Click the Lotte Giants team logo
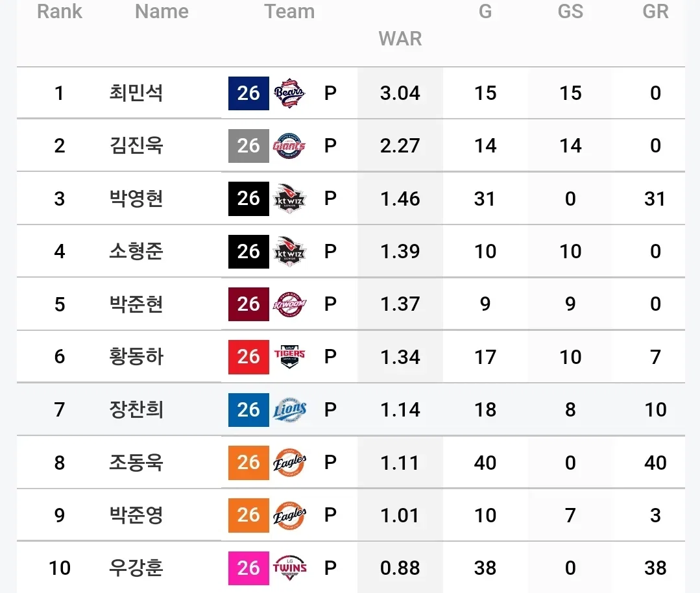The width and height of the screenshot is (700, 593). 289,146
